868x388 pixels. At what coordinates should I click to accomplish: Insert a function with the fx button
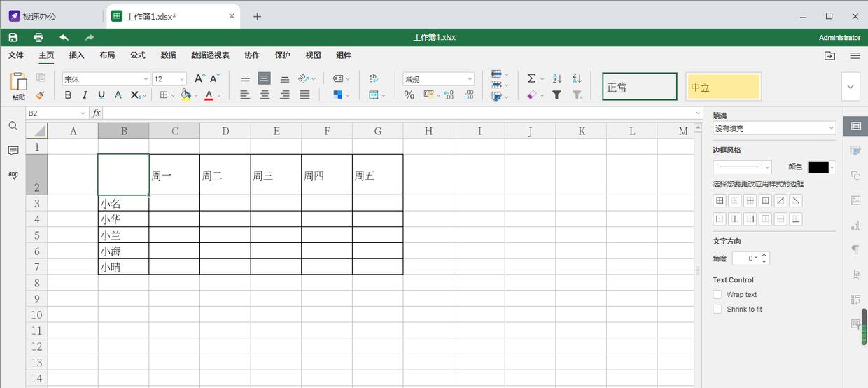(96, 113)
